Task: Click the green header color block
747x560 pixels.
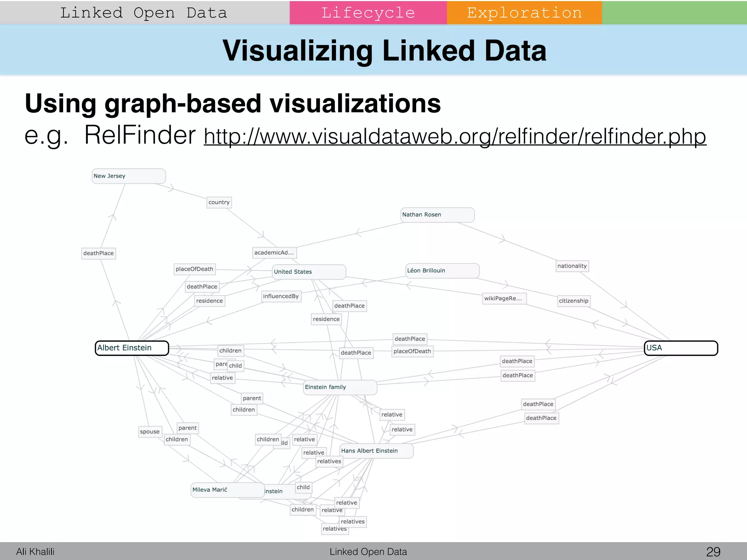Action: pyautogui.click(x=674, y=13)
